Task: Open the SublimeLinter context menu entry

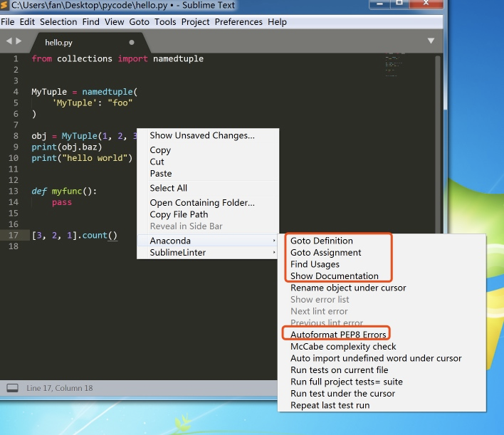Action: [x=208, y=252]
